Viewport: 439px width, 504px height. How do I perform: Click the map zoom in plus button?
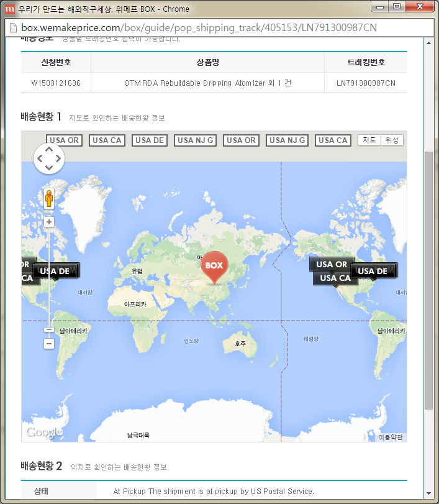pyautogui.click(x=49, y=222)
